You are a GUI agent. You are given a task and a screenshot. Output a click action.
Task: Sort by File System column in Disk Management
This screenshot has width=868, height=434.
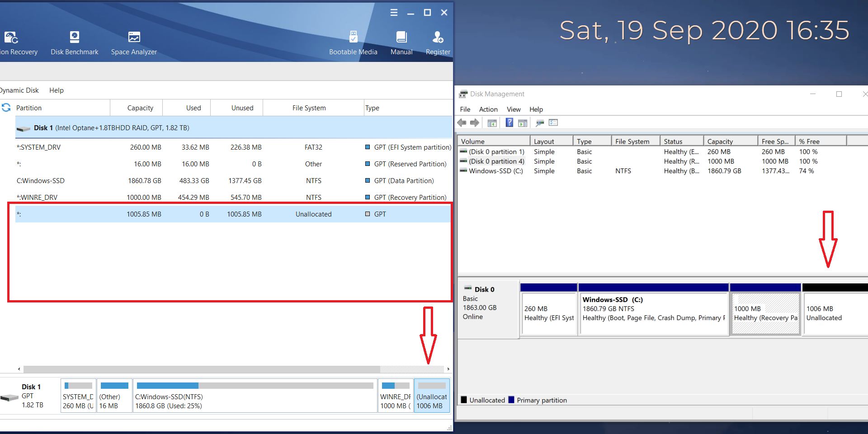632,142
